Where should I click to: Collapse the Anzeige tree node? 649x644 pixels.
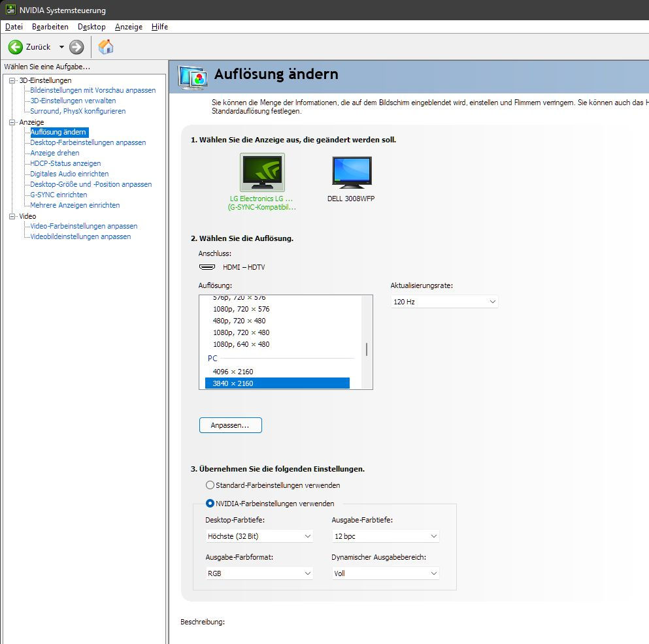pyautogui.click(x=12, y=122)
